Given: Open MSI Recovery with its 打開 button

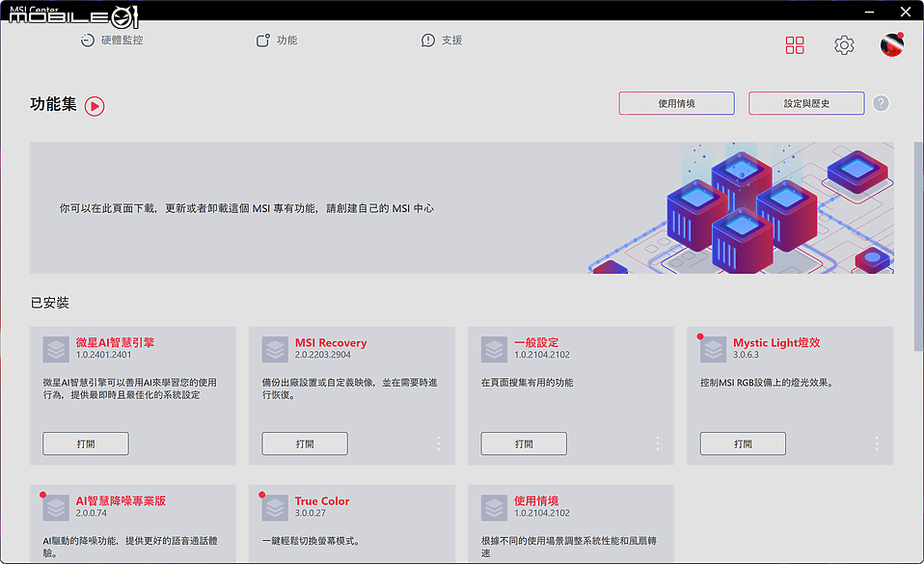Looking at the screenshot, I should click(x=305, y=443).
